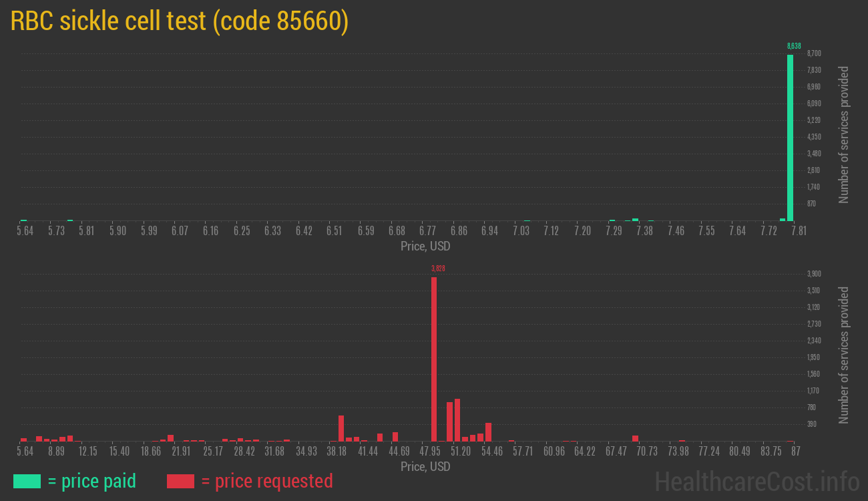Click the red bar just left of 54.46
The image size is (868, 501).
click(x=488, y=432)
